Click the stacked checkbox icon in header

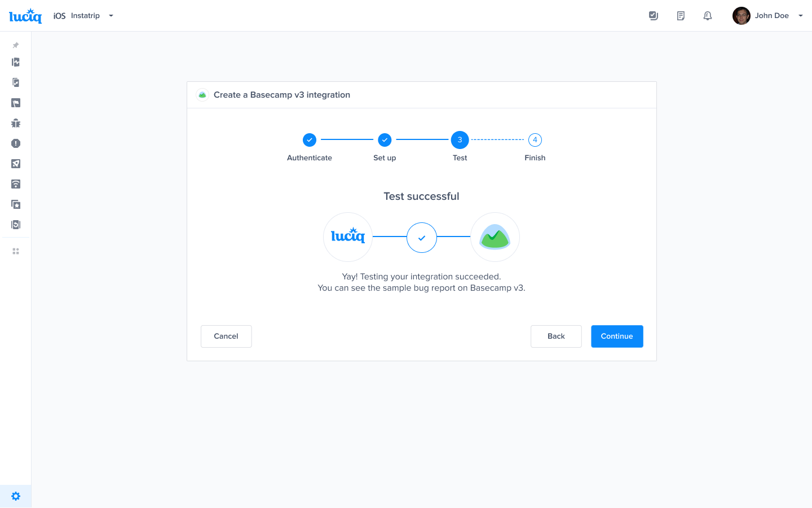[654, 16]
